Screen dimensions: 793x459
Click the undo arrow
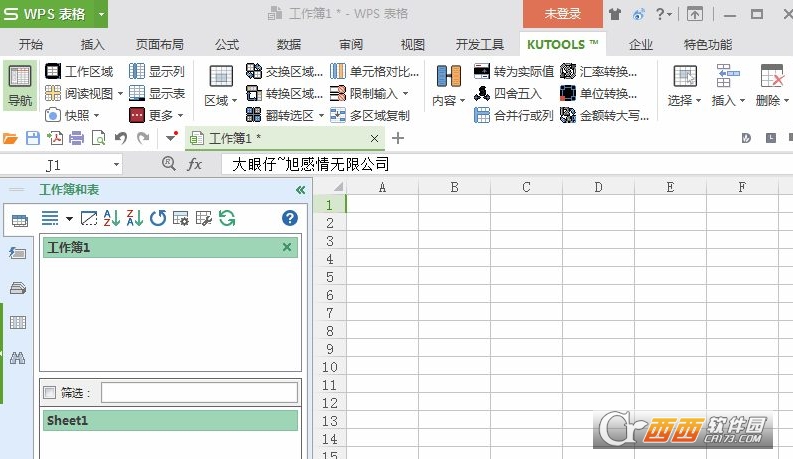pos(120,138)
